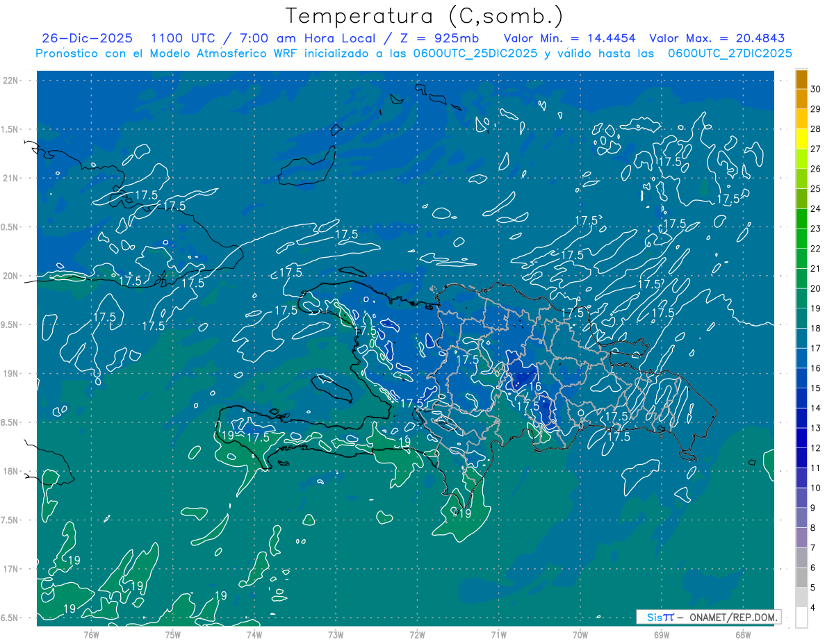Click the purple colorbar swatch between 7 and 8

pos(801,538)
